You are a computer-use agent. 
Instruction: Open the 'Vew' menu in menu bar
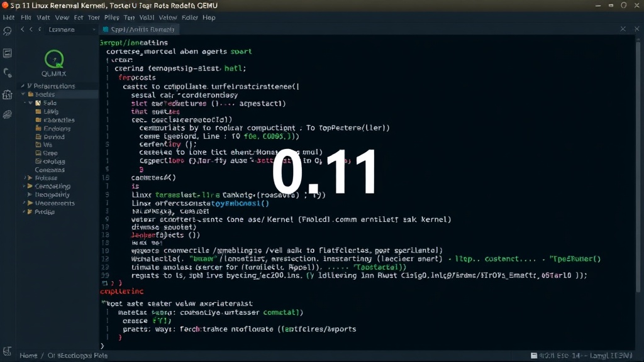coord(62,17)
